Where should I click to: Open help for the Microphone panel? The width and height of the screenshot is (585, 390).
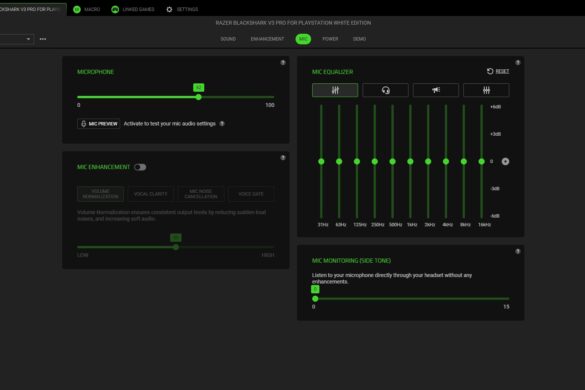[x=283, y=62]
